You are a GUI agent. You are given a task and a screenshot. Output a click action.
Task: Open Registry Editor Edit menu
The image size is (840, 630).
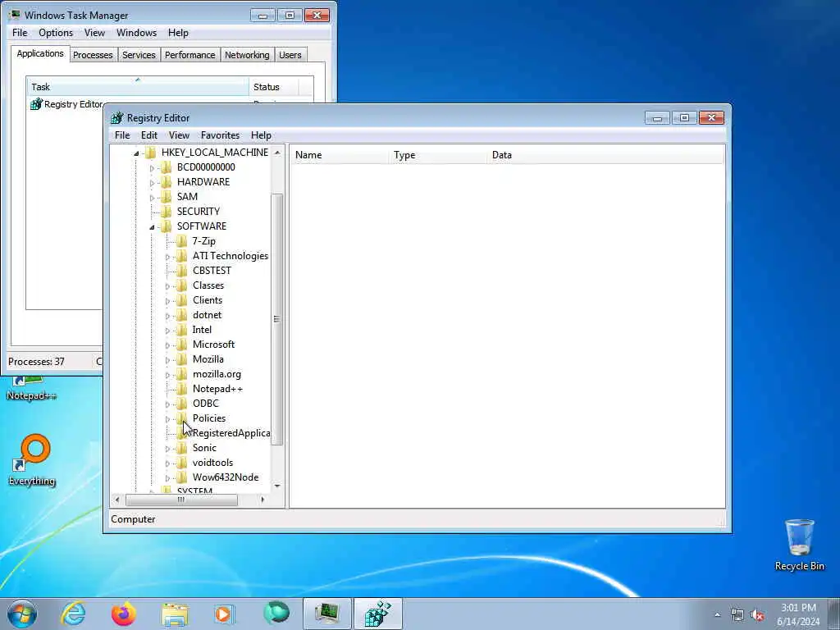pyautogui.click(x=149, y=135)
